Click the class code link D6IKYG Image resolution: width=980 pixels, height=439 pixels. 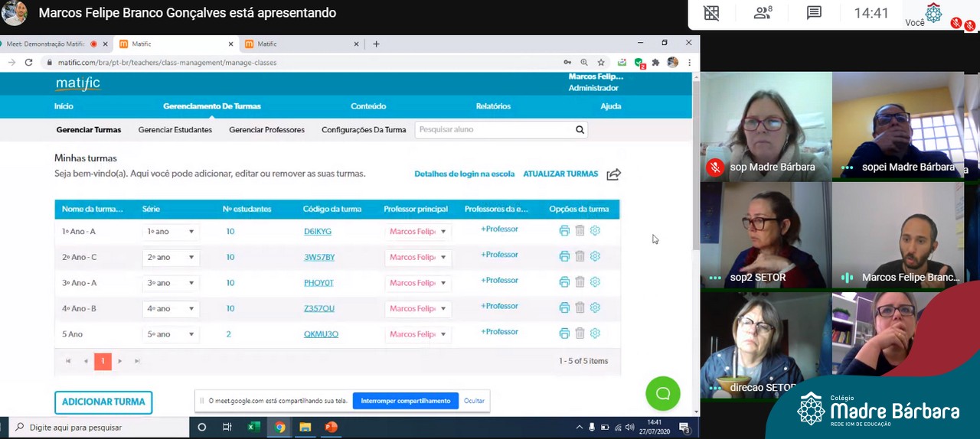pos(317,232)
